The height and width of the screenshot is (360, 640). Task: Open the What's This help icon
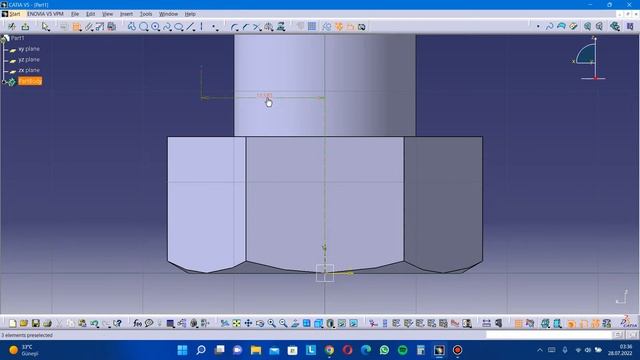118,323
